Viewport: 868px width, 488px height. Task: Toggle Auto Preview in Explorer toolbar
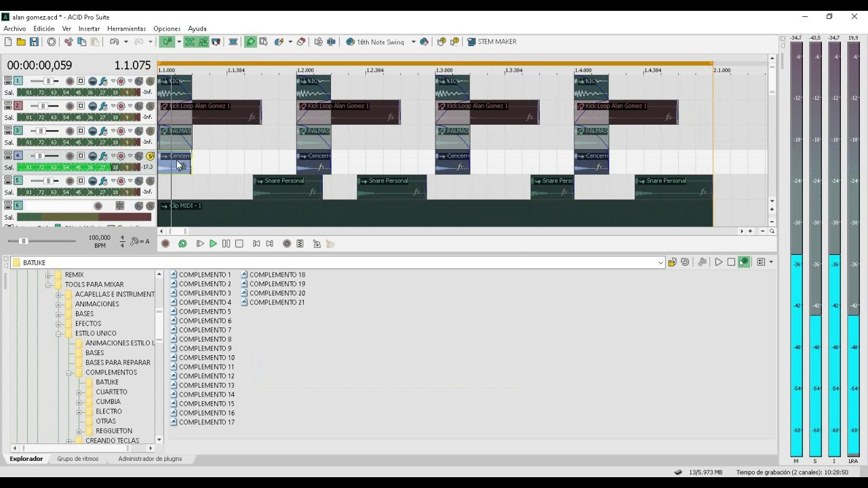click(x=744, y=262)
